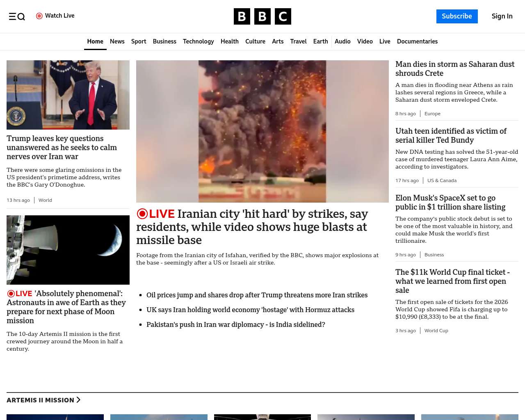
Task: Click the Moon and spacecraft image
Action: pyautogui.click(x=68, y=250)
